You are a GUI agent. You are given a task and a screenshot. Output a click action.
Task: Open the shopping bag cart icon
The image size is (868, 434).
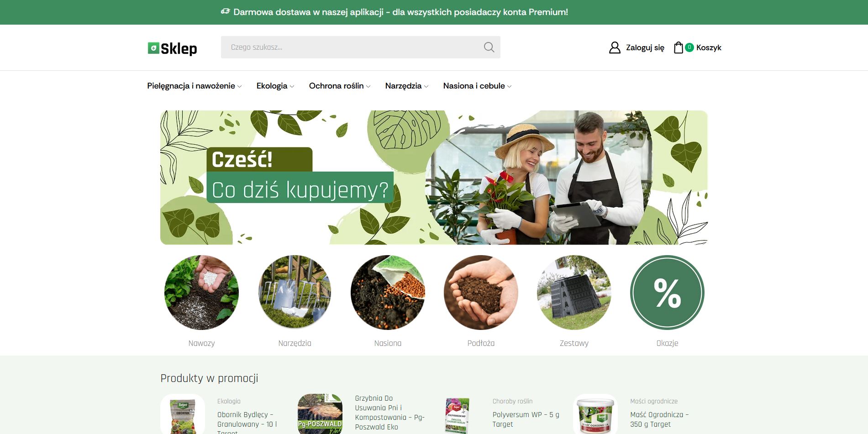point(679,47)
